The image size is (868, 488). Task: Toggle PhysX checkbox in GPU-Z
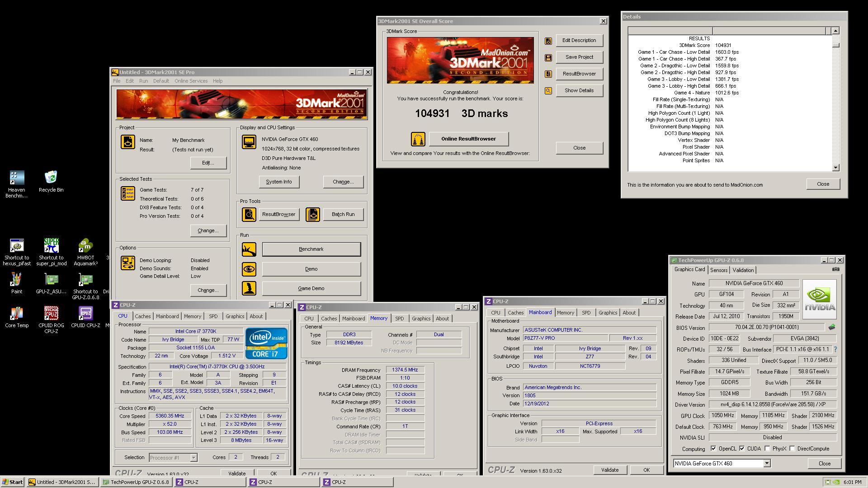[767, 449]
